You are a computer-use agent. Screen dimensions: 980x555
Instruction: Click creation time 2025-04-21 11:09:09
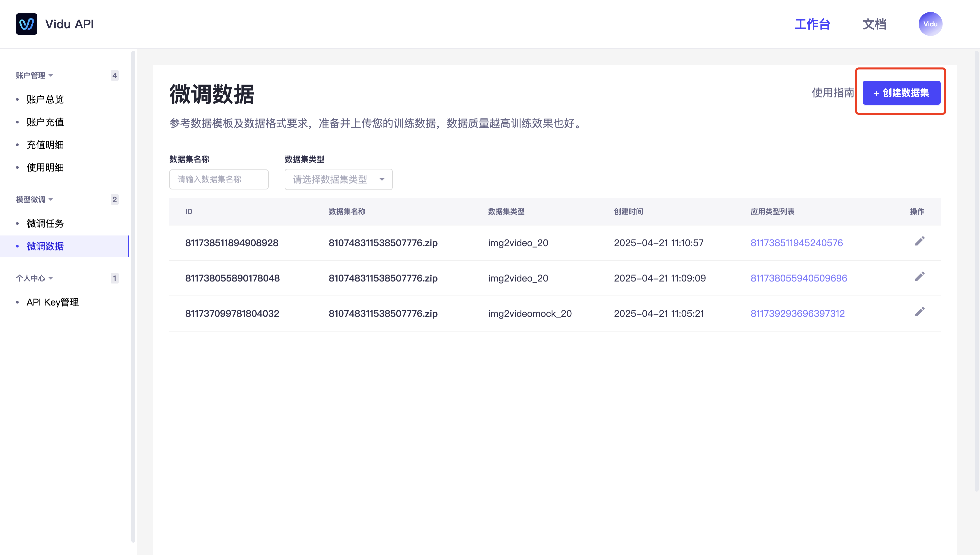[660, 278]
